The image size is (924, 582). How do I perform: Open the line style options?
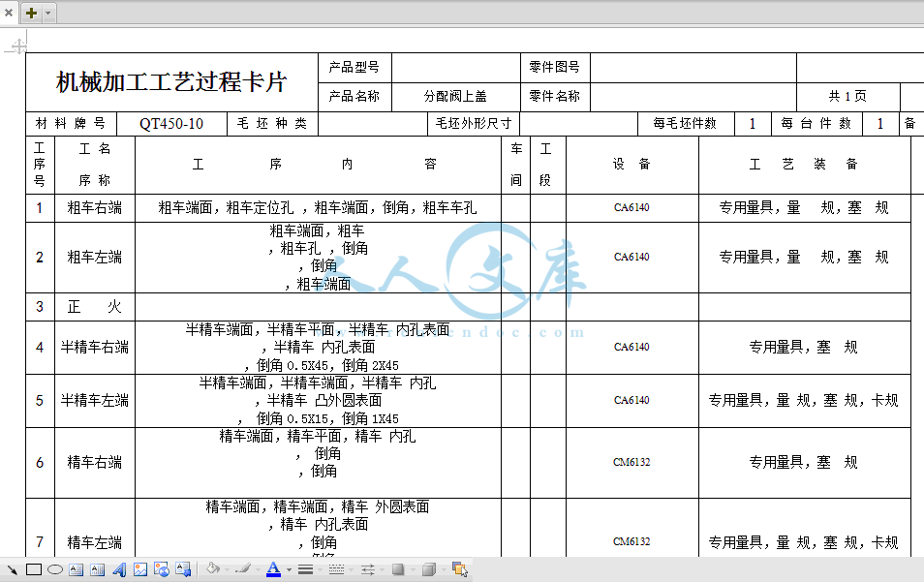(305, 569)
